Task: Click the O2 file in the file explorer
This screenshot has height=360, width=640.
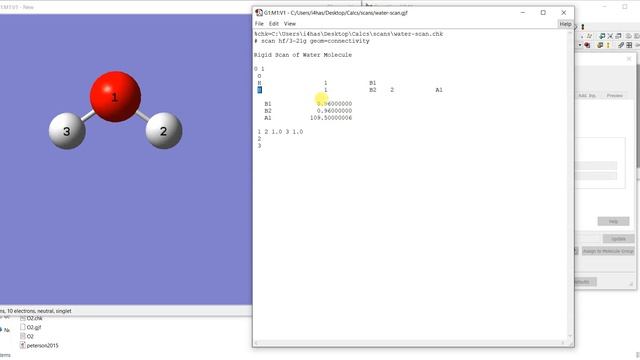Action: 27,336
